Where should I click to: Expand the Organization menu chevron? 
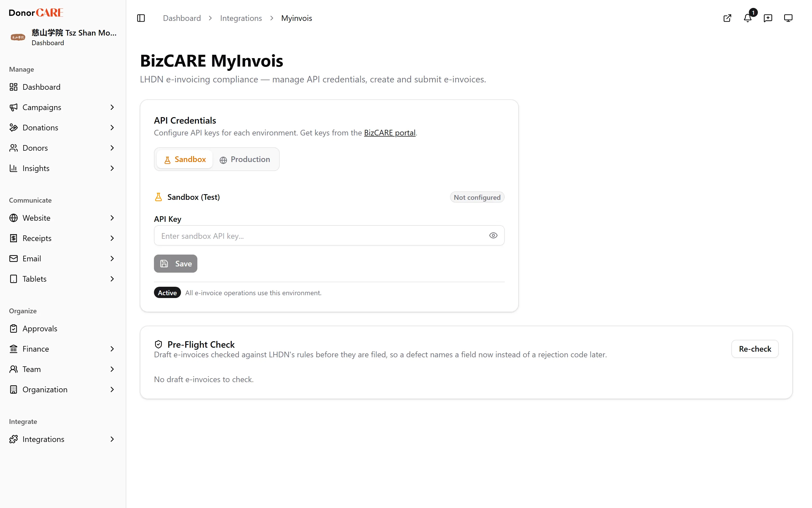point(112,390)
